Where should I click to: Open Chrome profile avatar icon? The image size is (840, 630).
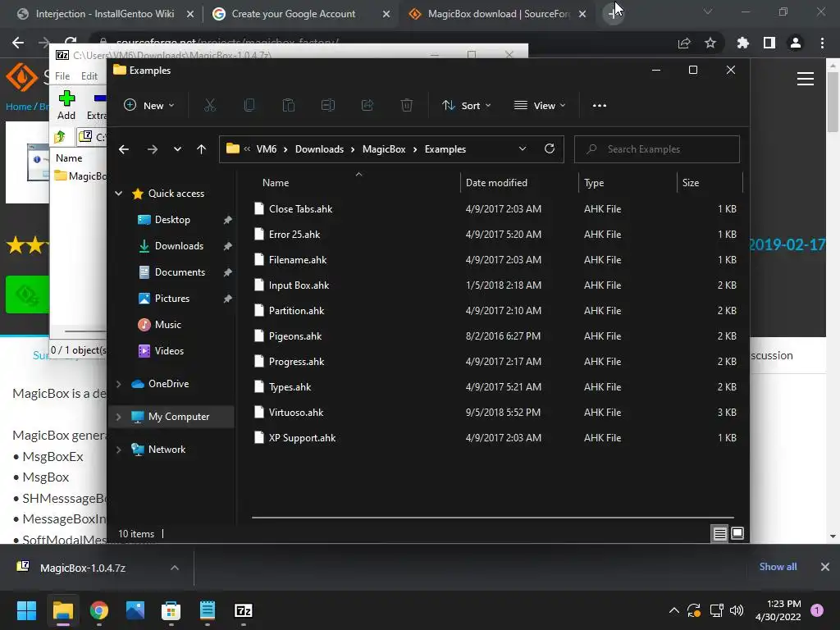coord(796,43)
